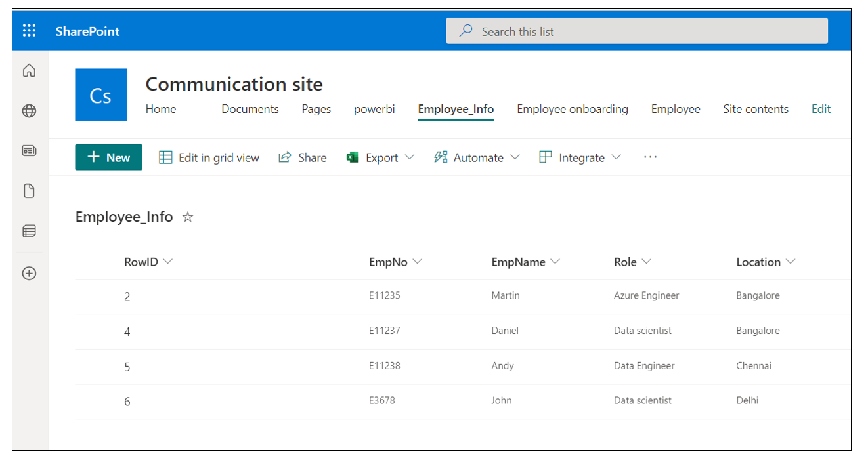
Task: Click Data scientist in John's row
Action: click(x=643, y=400)
